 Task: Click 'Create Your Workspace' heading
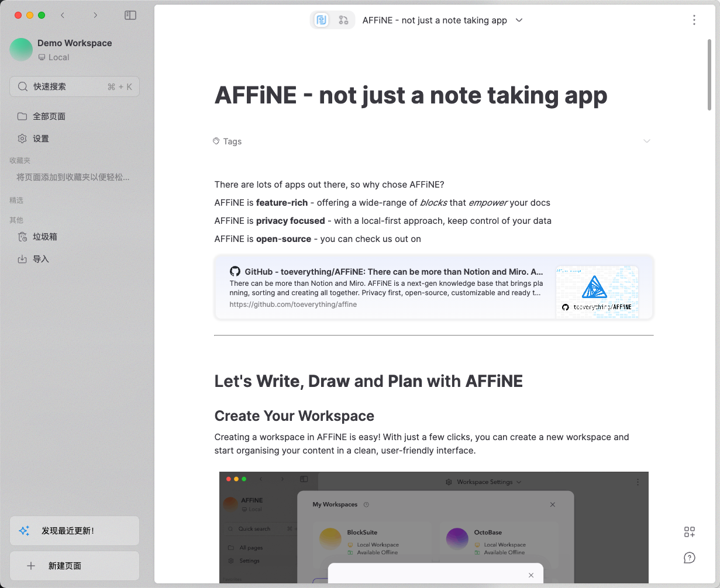coord(294,416)
